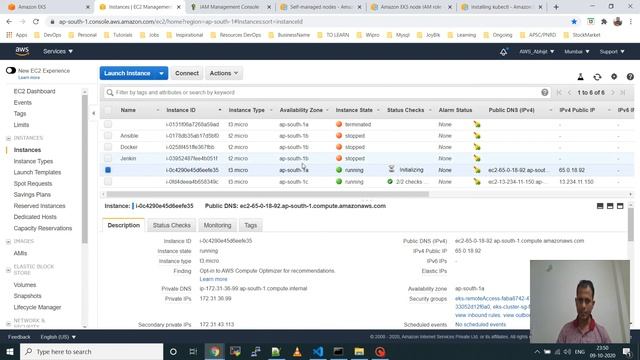Open the English (US) language dropdown
The image size is (640, 360).
tap(58, 337)
